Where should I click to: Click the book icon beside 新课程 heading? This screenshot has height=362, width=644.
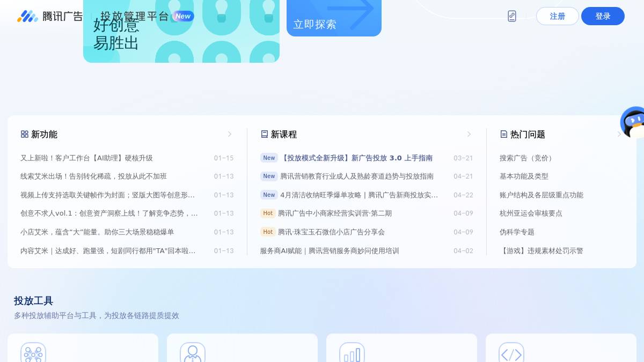(x=265, y=134)
